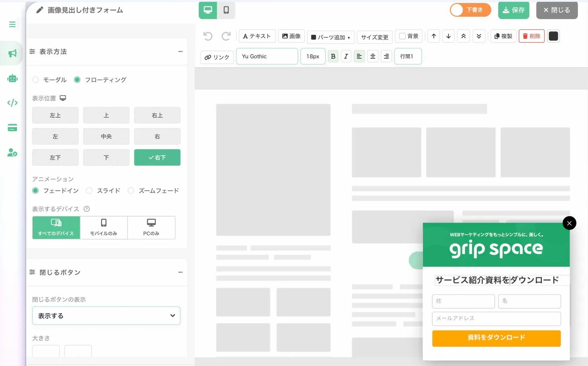Viewport: 588px width, 366px height.
Task: Click the 保存 save button
Action: point(514,10)
